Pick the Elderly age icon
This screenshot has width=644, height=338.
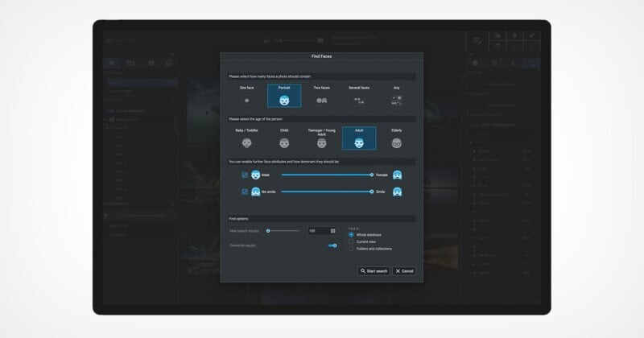[x=397, y=142]
